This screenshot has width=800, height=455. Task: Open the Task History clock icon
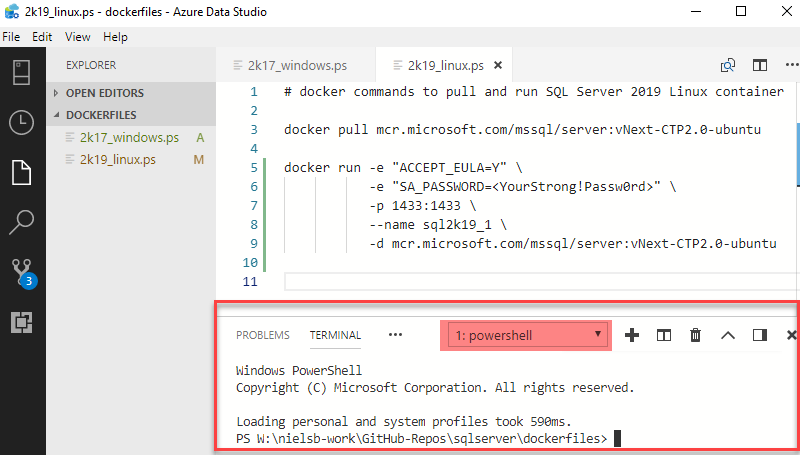(x=21, y=122)
